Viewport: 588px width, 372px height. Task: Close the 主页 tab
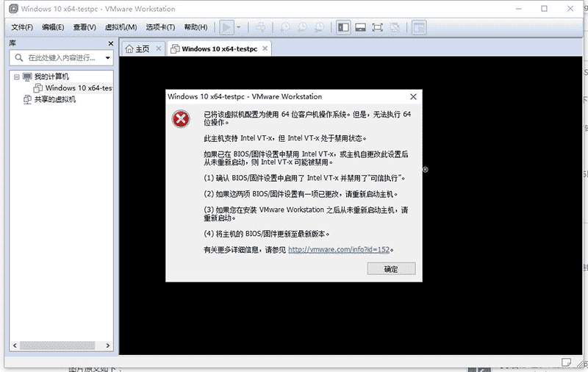pos(159,49)
